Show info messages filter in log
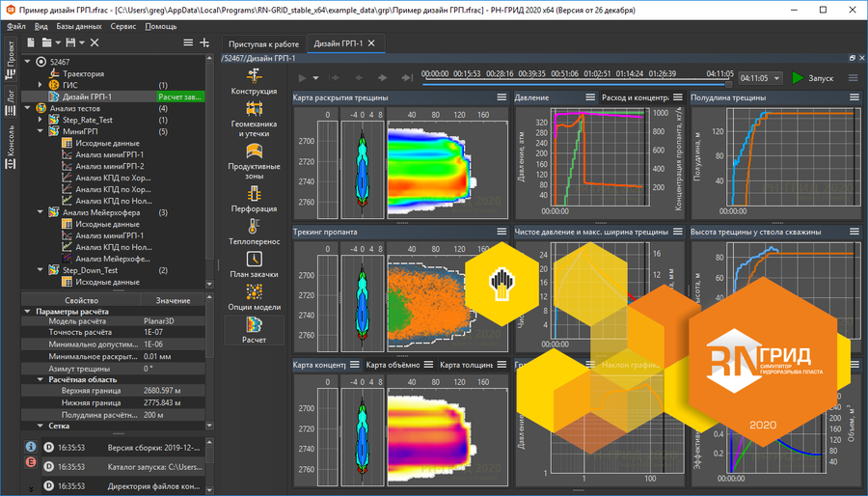 point(31,446)
